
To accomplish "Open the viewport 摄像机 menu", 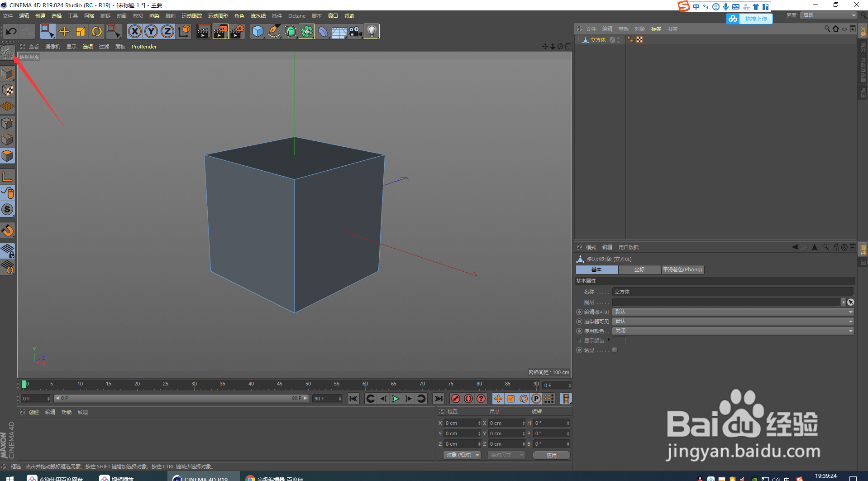I will (x=52, y=47).
